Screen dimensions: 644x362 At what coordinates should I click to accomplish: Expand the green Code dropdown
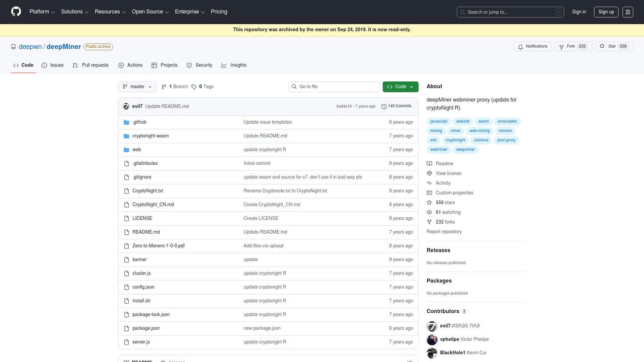tap(400, 86)
